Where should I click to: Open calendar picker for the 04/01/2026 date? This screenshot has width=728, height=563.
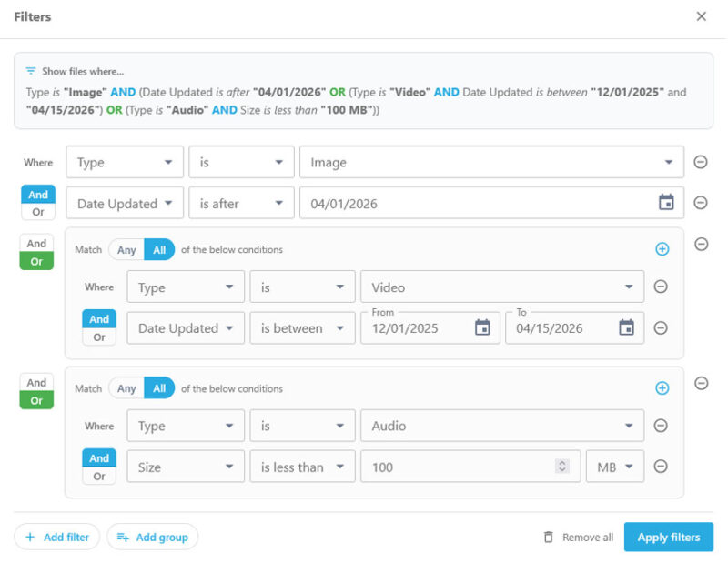click(x=666, y=203)
